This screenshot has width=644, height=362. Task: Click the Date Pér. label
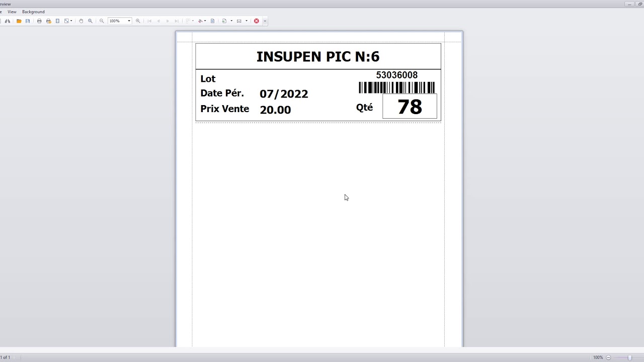point(222,93)
